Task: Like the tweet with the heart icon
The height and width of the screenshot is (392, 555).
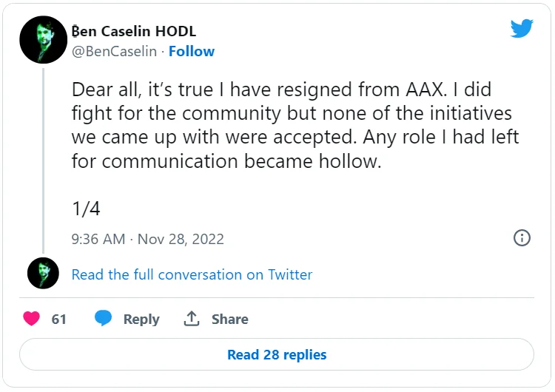Action: coord(31,319)
